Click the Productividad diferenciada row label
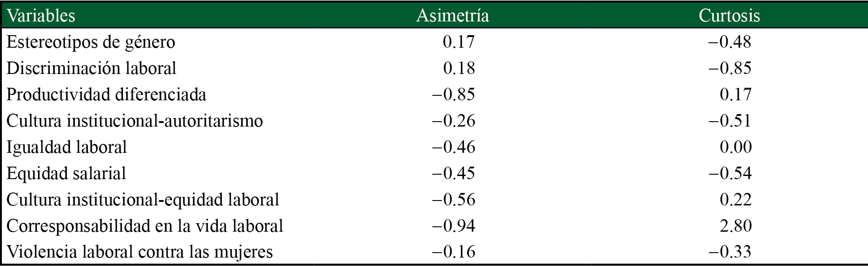Viewport: 868px width, 266px height. [x=106, y=94]
